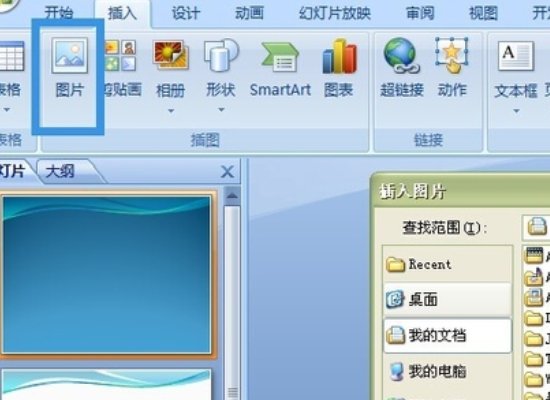Select the first blue slide thumbnail
The width and height of the screenshot is (550, 400).
107,274
